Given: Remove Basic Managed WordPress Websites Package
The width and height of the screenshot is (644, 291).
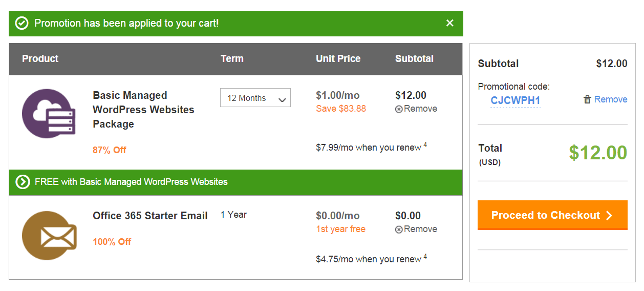Looking at the screenshot, I should [x=416, y=109].
